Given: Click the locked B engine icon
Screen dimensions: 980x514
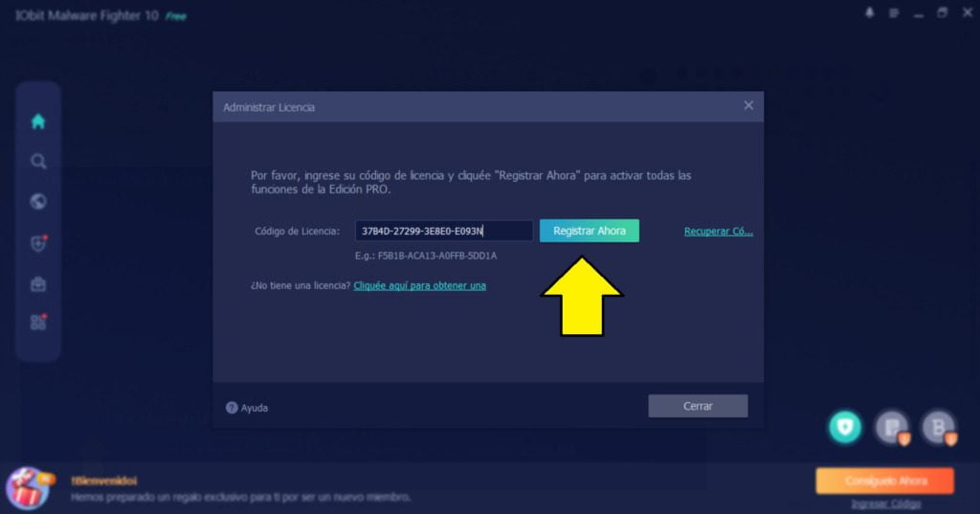Looking at the screenshot, I should click(940, 428).
